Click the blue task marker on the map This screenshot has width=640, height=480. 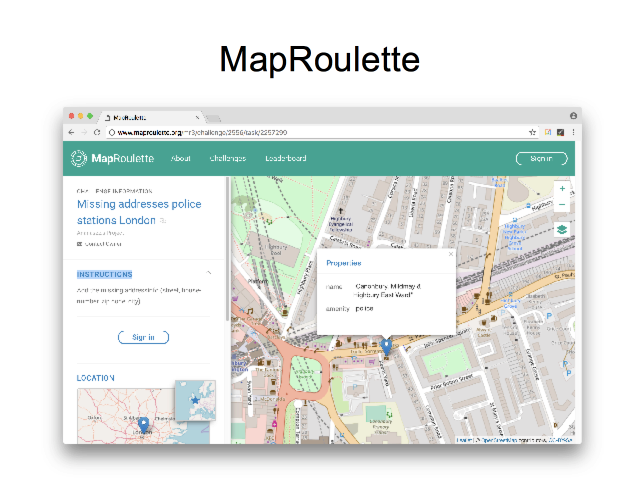point(386,347)
